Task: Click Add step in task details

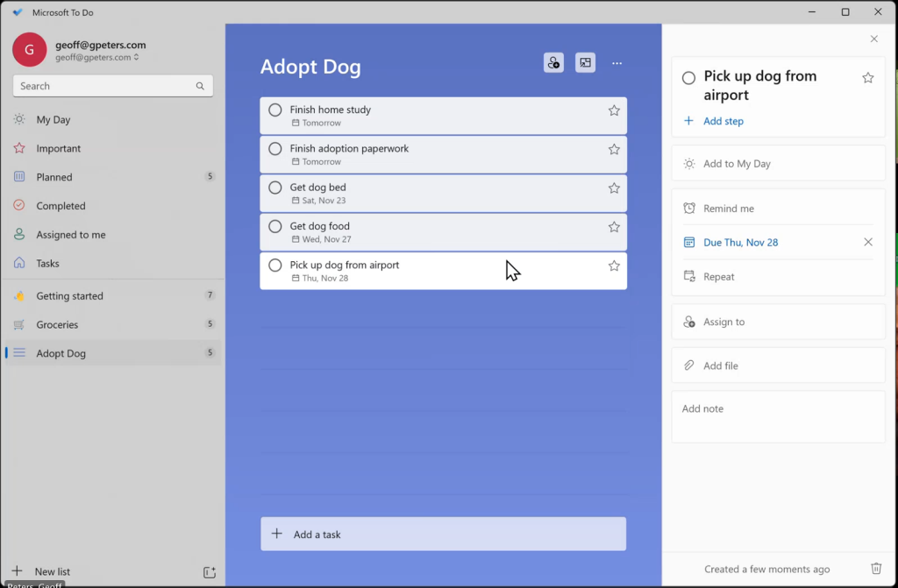Action: 723,121
